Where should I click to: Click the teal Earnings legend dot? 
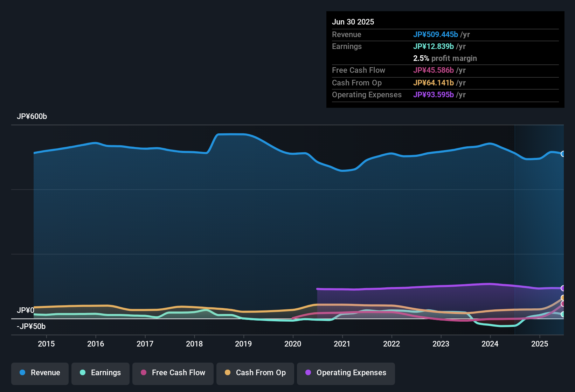(83, 373)
